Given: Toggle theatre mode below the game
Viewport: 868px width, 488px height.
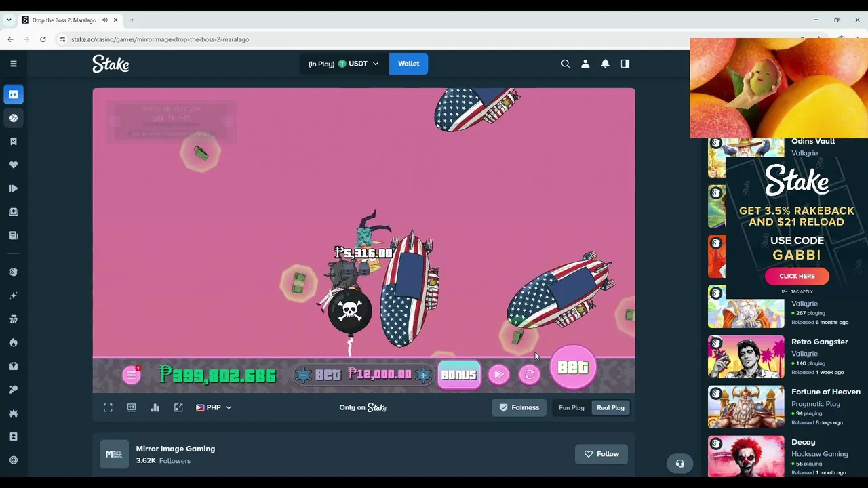Looking at the screenshot, I should click(132, 407).
